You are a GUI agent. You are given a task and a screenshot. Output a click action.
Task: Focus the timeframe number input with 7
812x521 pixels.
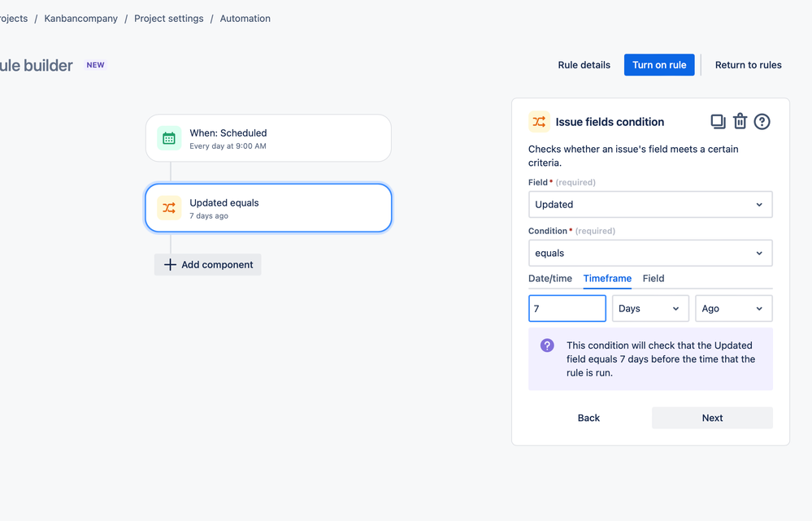point(567,309)
